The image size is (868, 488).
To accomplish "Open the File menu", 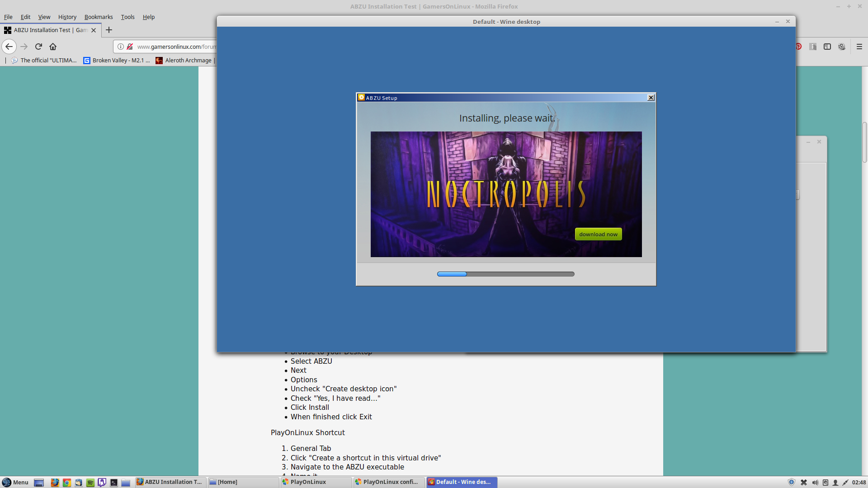I will tap(8, 17).
